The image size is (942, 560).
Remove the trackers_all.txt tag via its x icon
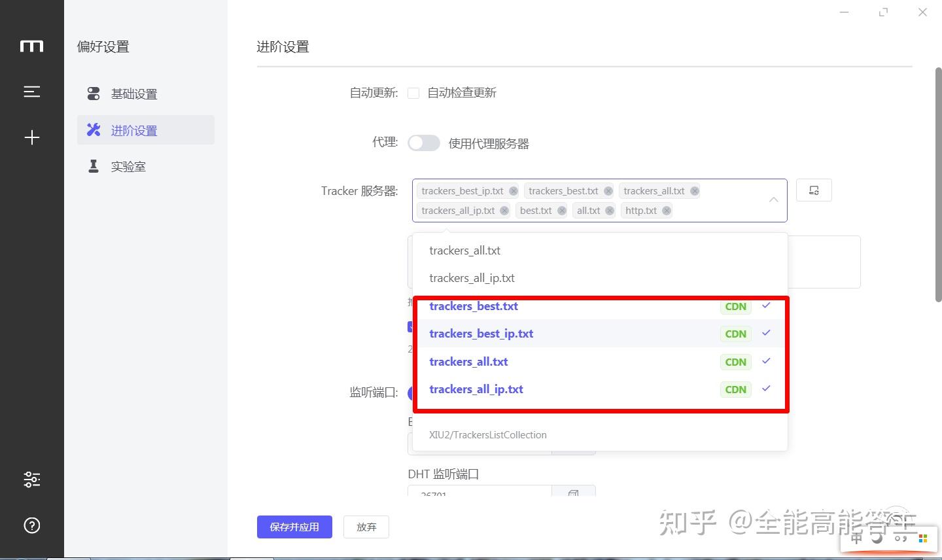point(695,190)
